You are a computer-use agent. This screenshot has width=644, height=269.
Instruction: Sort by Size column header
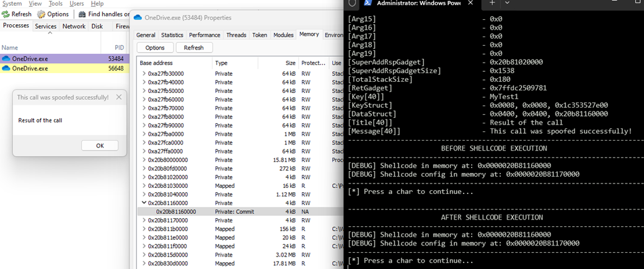(278, 63)
